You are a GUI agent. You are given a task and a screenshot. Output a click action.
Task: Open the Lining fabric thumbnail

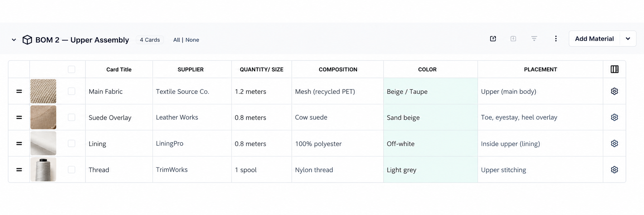[x=43, y=143]
